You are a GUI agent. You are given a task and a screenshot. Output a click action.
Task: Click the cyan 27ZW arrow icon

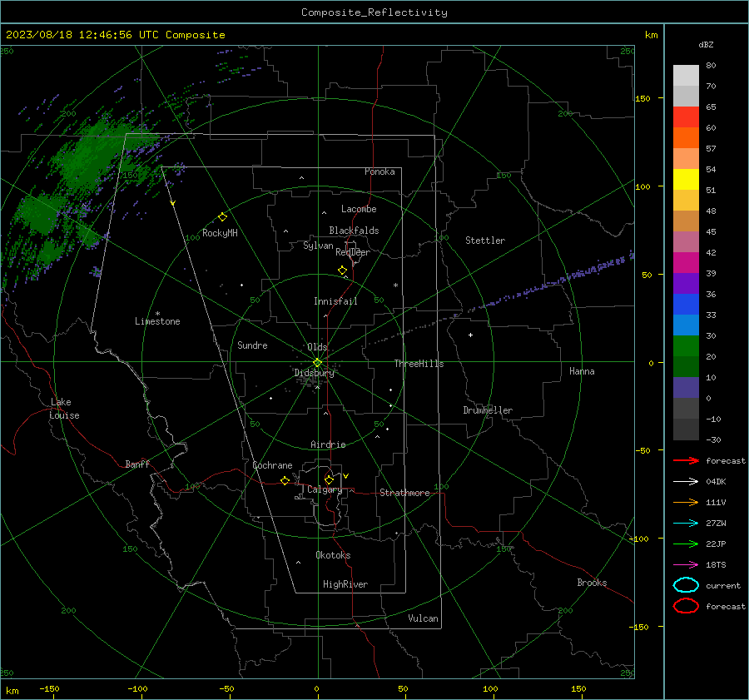point(686,524)
